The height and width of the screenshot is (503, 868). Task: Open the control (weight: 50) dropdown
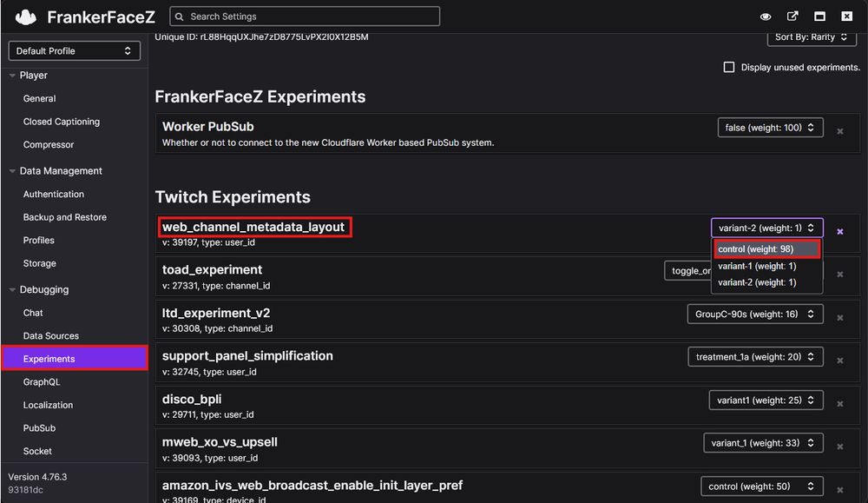pyautogui.click(x=762, y=486)
